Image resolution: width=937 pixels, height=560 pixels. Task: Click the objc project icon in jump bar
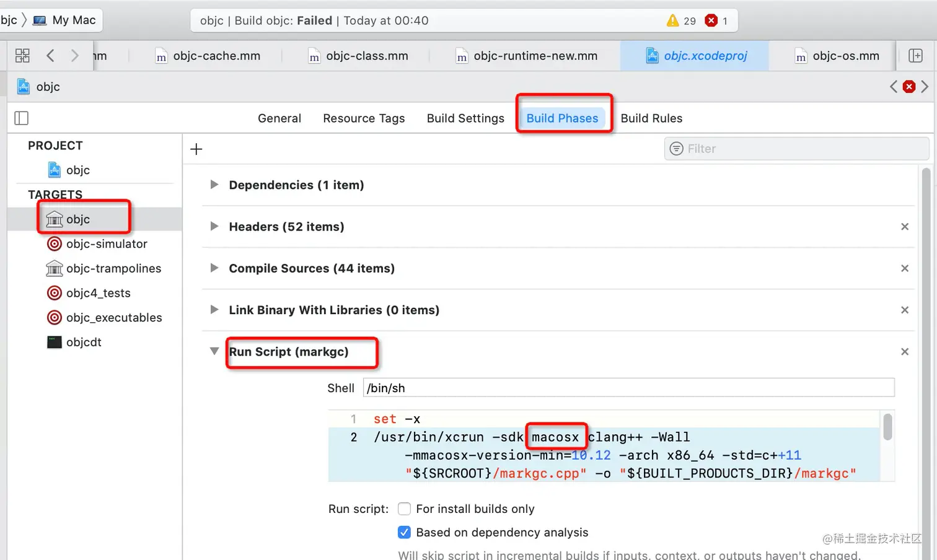coord(24,87)
